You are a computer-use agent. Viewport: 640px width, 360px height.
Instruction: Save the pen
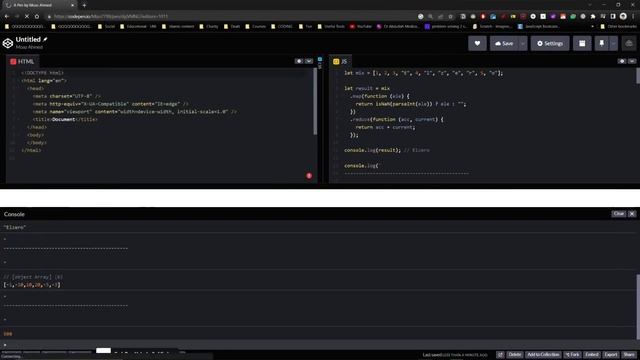(x=504, y=43)
